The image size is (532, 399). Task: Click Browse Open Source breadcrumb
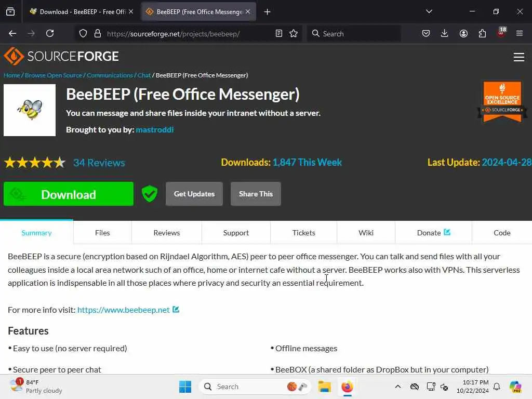click(x=54, y=75)
